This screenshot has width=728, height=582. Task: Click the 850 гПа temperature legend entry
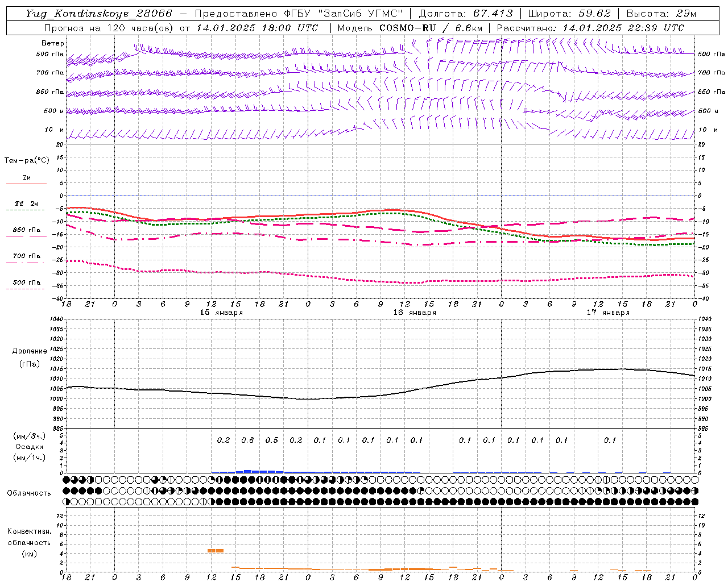pos(27,232)
